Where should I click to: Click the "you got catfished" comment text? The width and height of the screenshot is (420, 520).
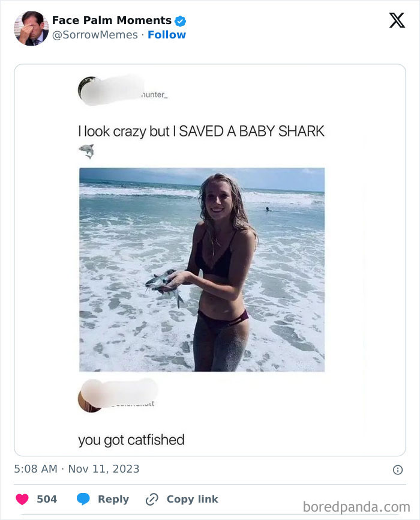[131, 440]
